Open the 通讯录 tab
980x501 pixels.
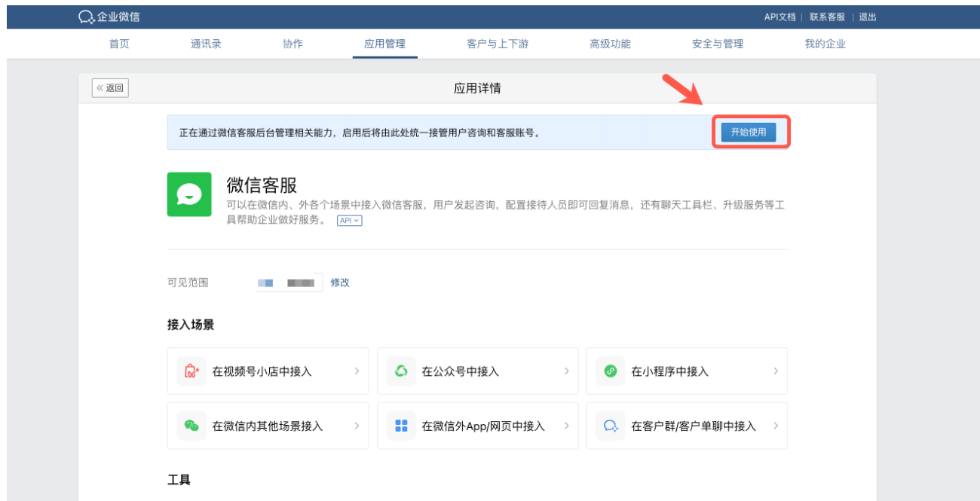(206, 44)
